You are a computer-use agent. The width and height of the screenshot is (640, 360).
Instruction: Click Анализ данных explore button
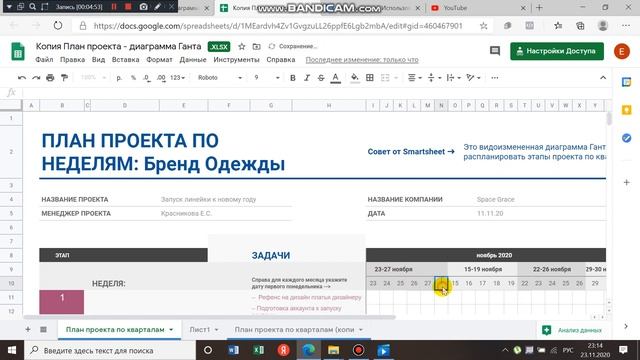(572, 330)
